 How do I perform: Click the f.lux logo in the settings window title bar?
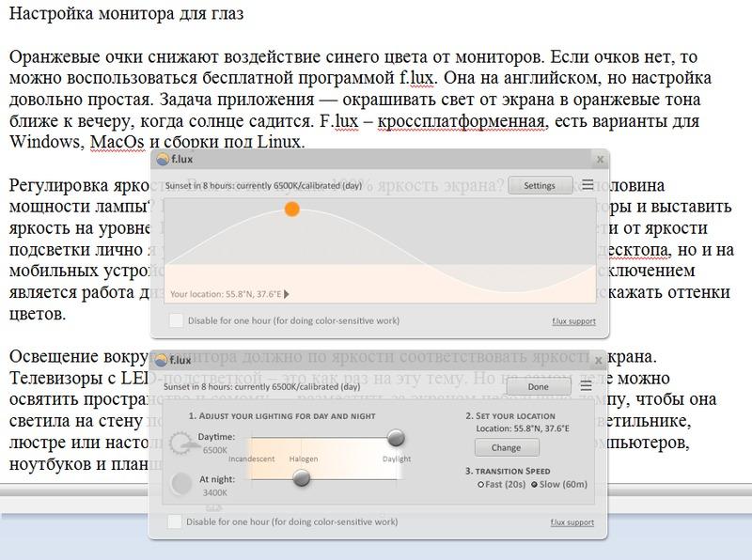160,361
